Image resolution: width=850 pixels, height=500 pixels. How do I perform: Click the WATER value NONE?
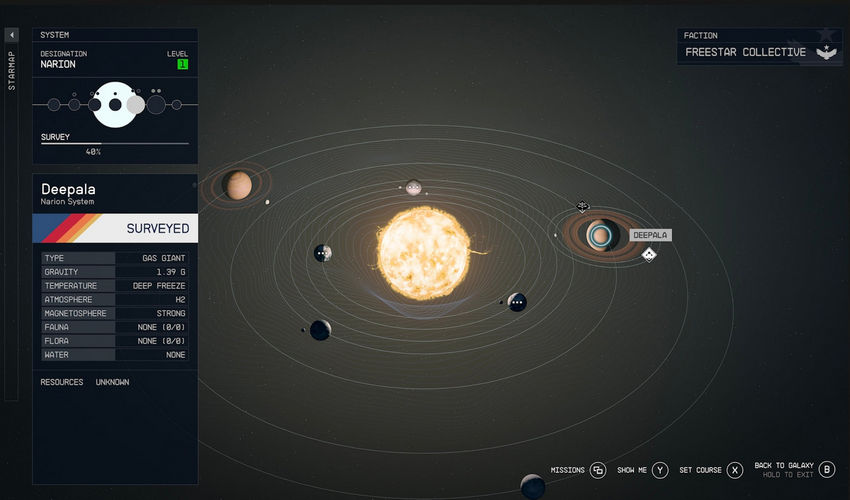coord(176,355)
